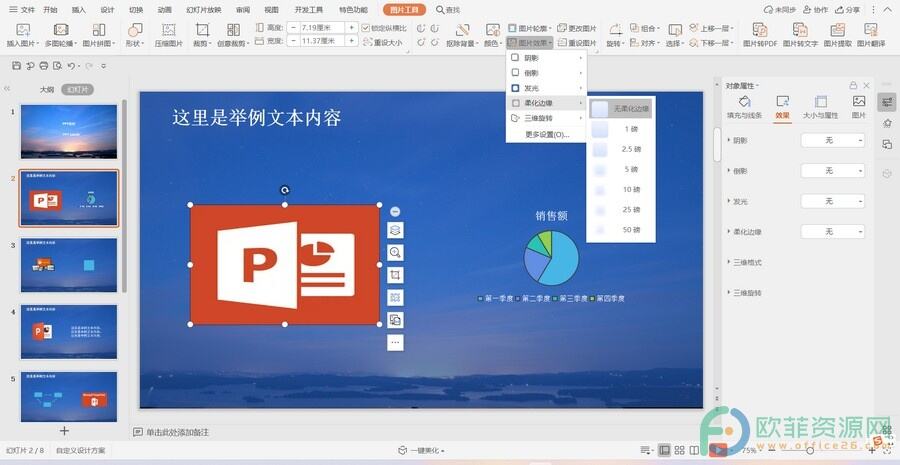Screen dimensions: 900x465
Task: Click the undo arrow icon
Action: point(71,66)
